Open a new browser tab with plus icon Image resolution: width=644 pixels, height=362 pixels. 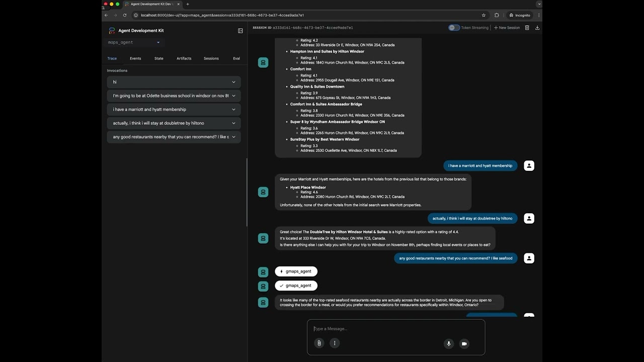pos(188,4)
